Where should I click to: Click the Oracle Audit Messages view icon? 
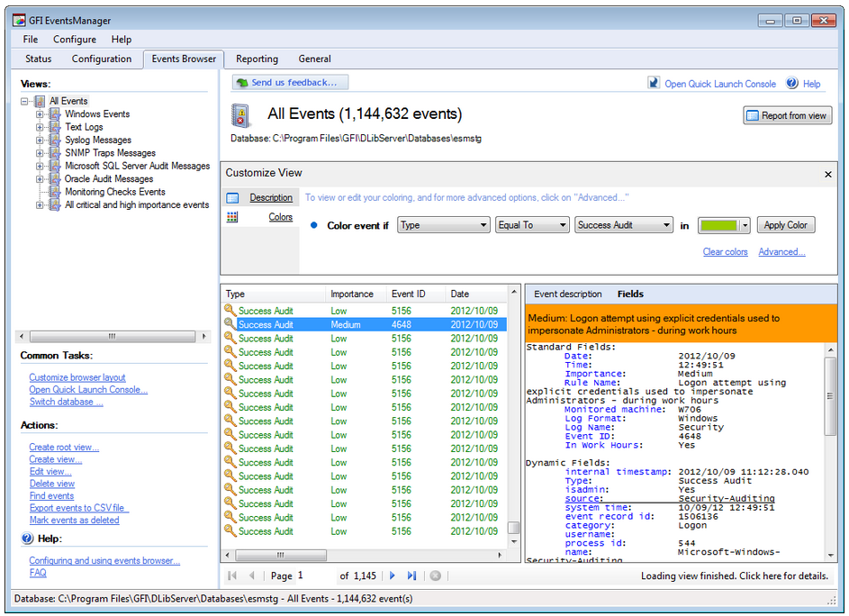point(55,179)
